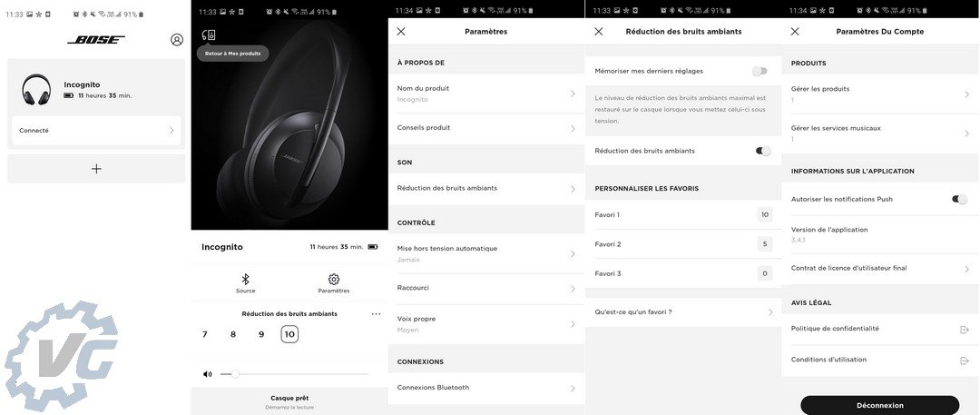Toggle Autoriser les notifications Push
The height and width of the screenshot is (415, 980).
pos(959,199)
